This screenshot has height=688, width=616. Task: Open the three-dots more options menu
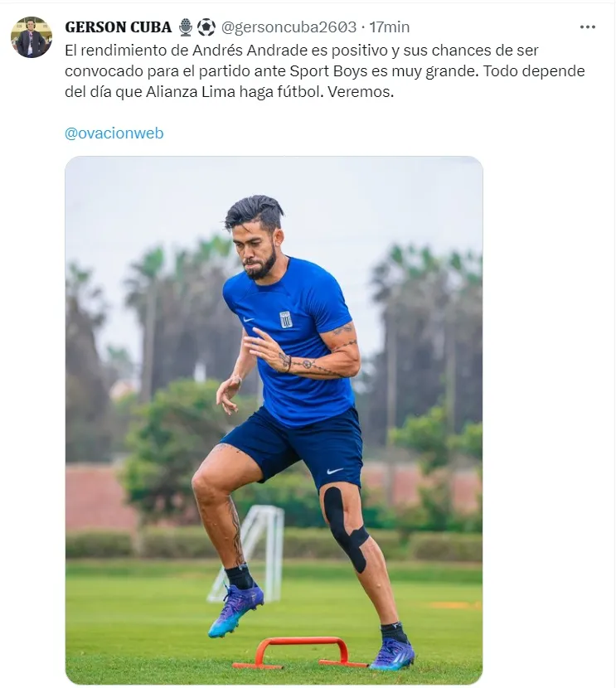click(x=587, y=27)
